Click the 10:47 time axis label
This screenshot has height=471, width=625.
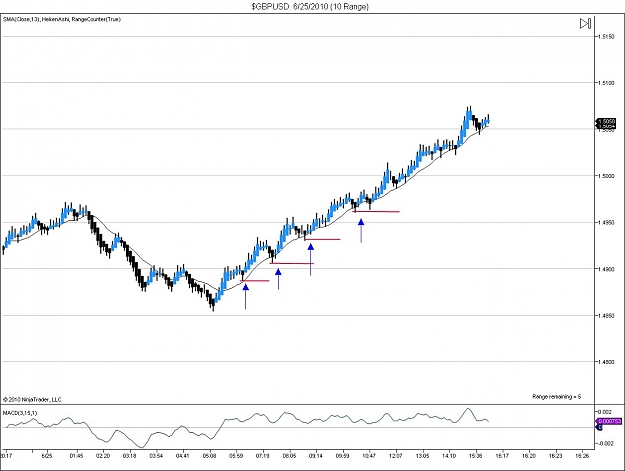369,455
